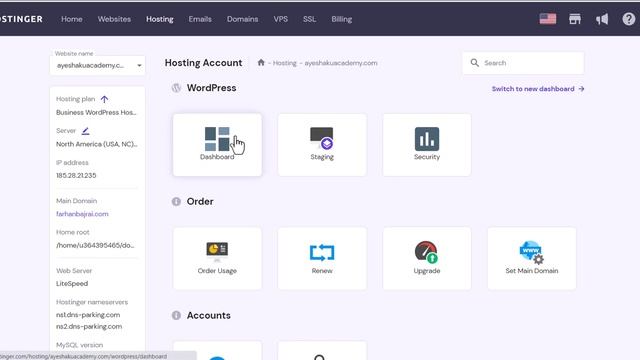Image resolution: width=640 pixels, height=360 pixels.
Task: Open the Staging tile
Action: point(322,145)
